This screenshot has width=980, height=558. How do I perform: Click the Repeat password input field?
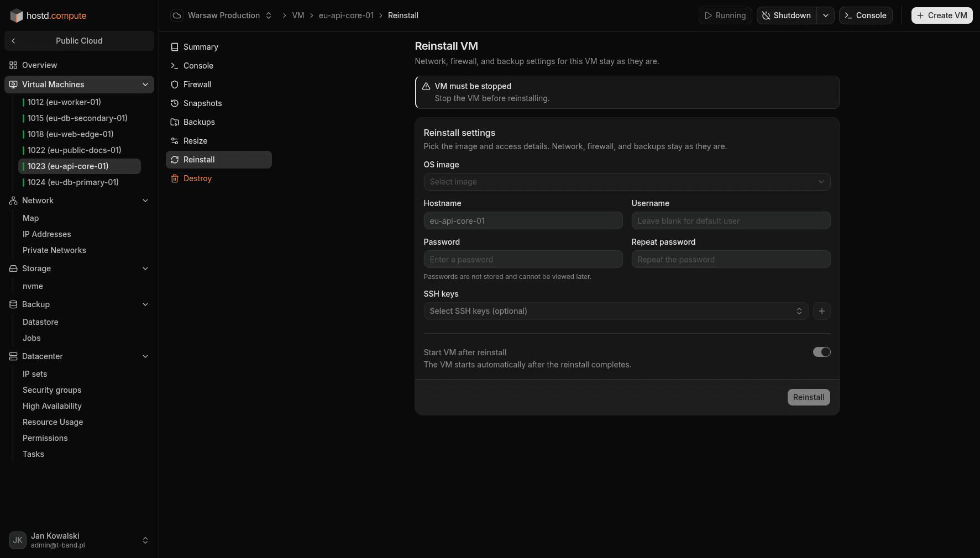(731, 259)
